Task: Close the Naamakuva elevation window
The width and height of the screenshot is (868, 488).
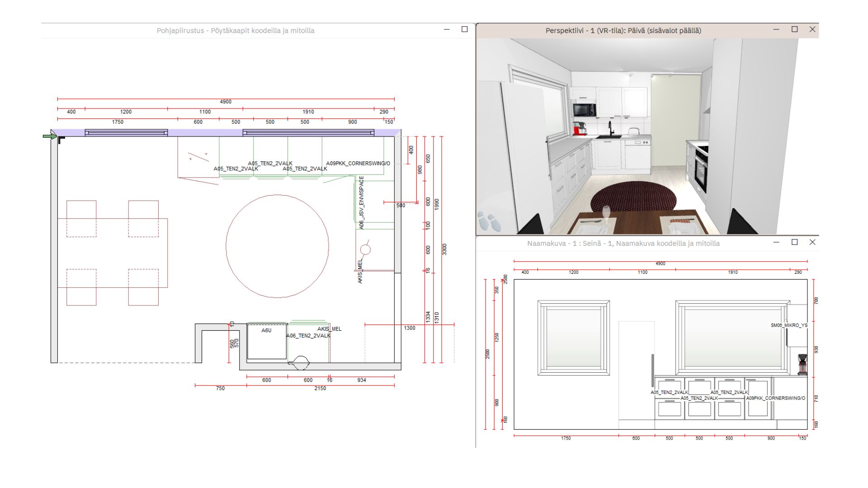Action: click(812, 242)
